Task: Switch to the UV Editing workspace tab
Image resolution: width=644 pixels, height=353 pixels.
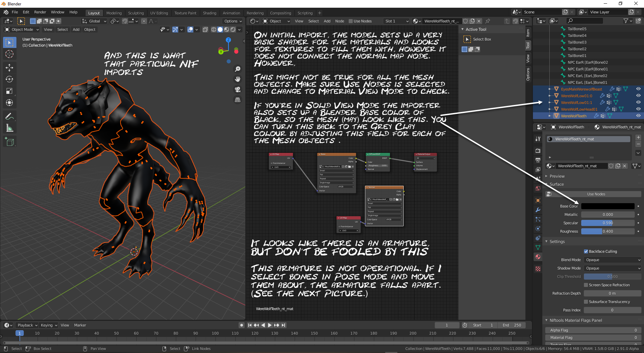Action: [x=159, y=13]
